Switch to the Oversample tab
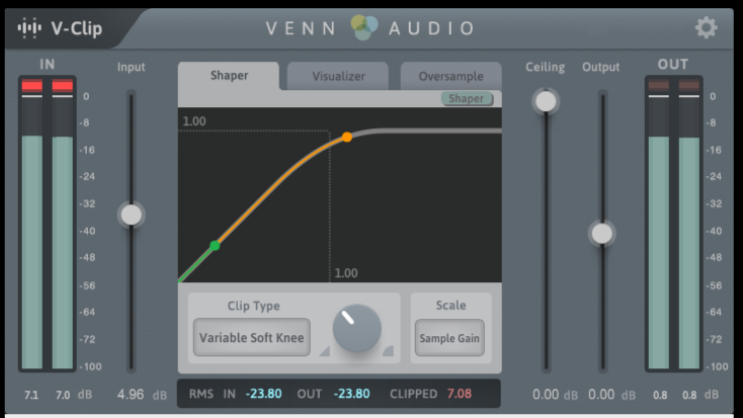Viewport: 743px width, 418px height. (451, 76)
